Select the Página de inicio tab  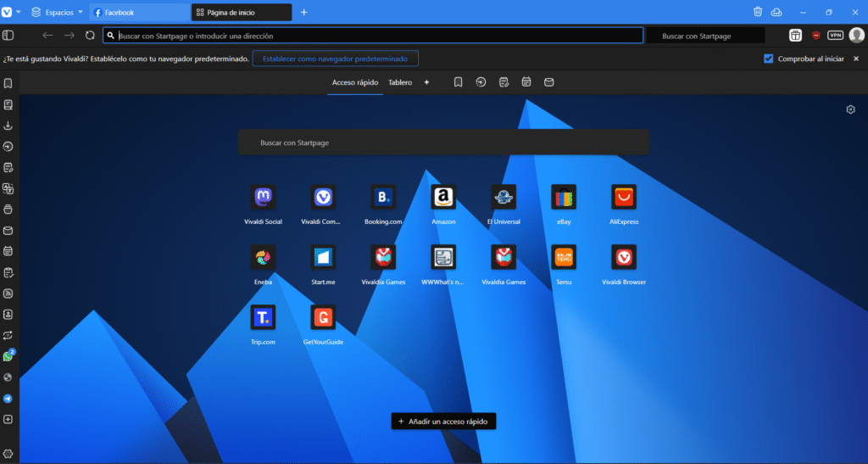(242, 12)
